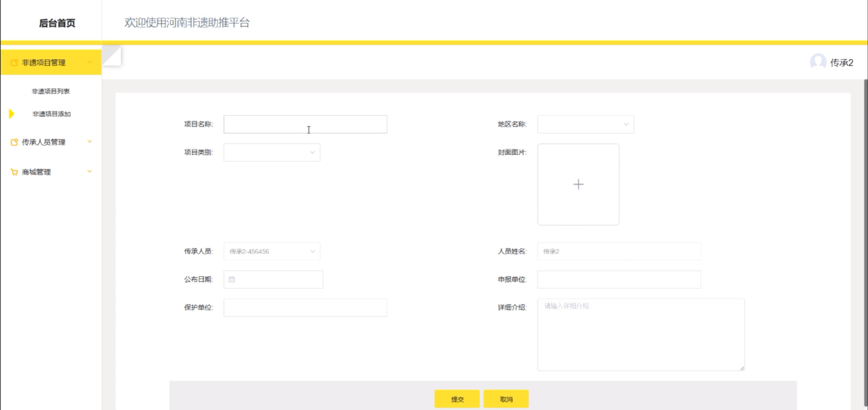868x410 pixels.
Task: Open the 地区名称 dropdown
Action: tap(585, 124)
